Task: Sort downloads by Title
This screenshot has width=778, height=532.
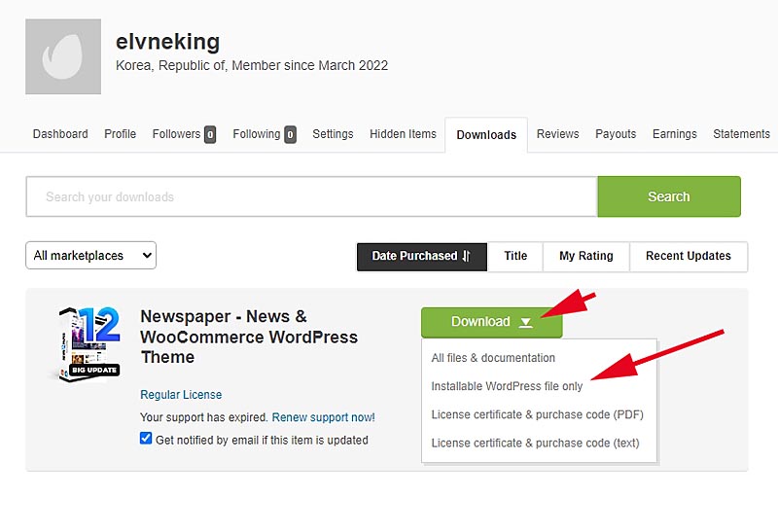Action: click(515, 256)
